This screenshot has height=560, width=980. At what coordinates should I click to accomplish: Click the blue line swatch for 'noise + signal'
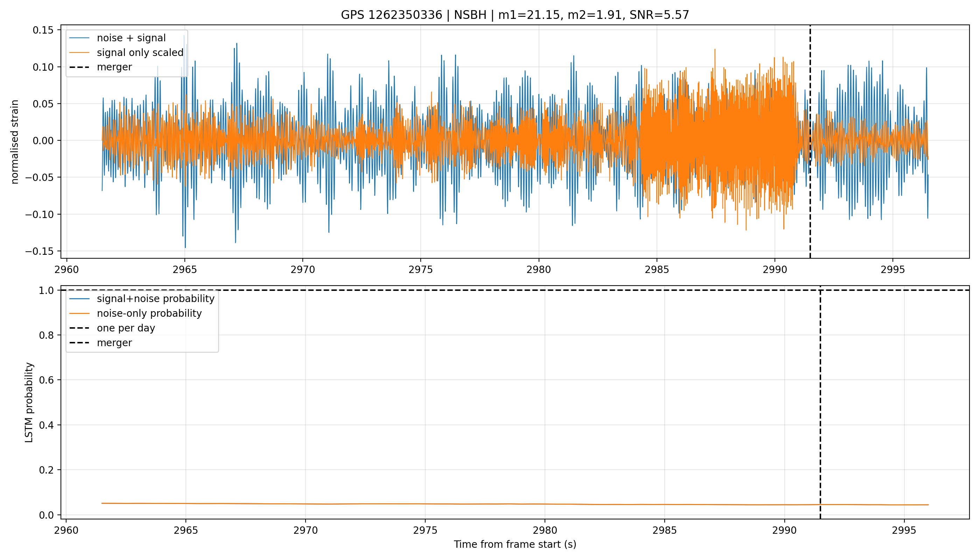(x=79, y=38)
